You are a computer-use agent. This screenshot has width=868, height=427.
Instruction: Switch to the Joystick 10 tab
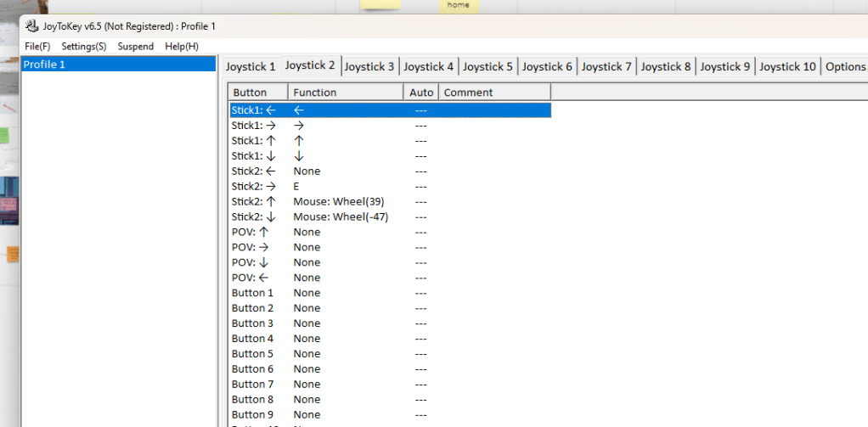pos(787,67)
